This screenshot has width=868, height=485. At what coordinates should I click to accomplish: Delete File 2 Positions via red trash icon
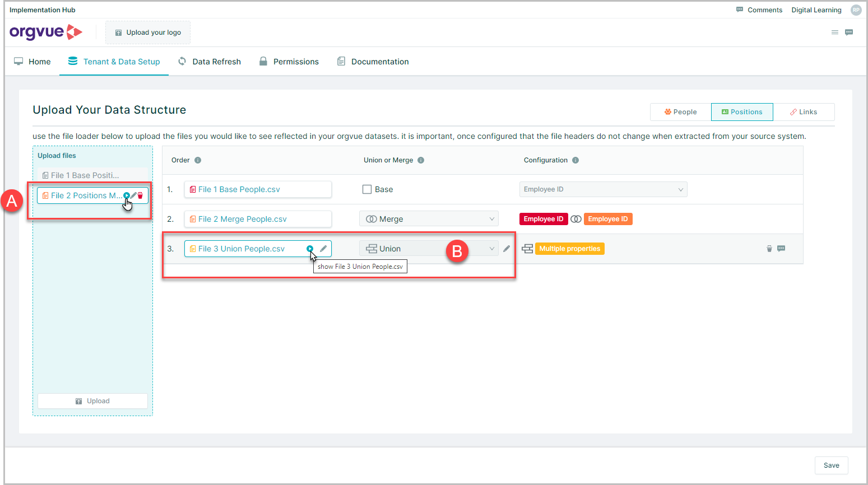[140, 195]
